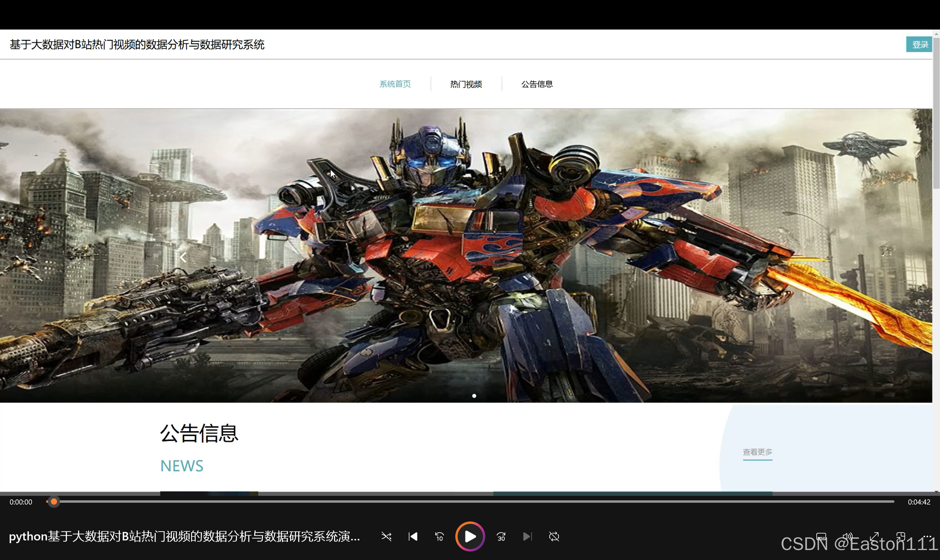Image resolution: width=940 pixels, height=560 pixels.
Task: Open the more options menu
Action: pos(927,536)
